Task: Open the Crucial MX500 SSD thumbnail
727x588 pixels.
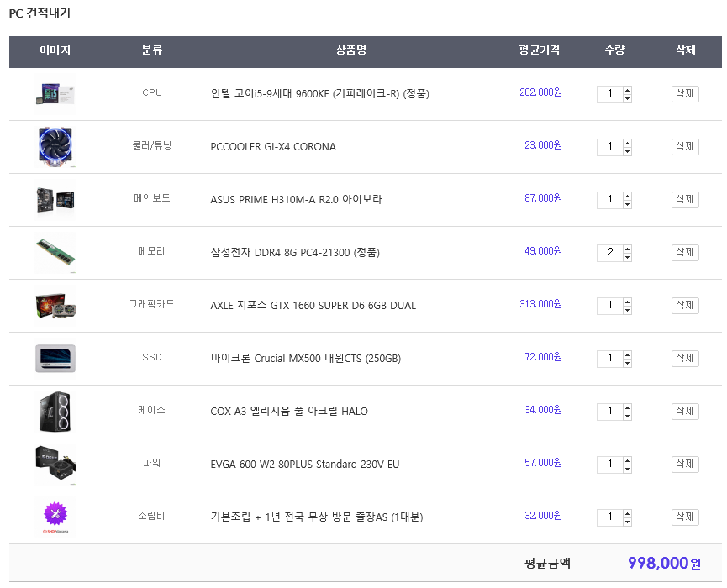Action: (55, 358)
